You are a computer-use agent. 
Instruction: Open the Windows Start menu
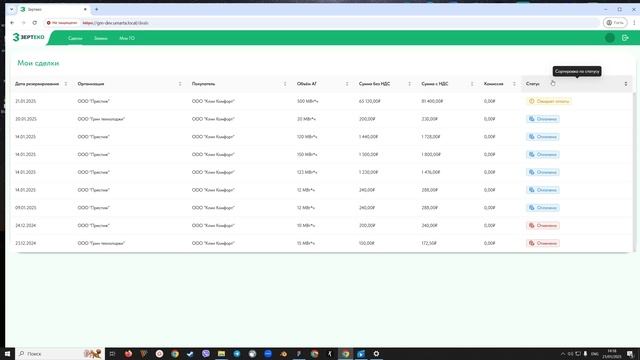click(x=7, y=353)
